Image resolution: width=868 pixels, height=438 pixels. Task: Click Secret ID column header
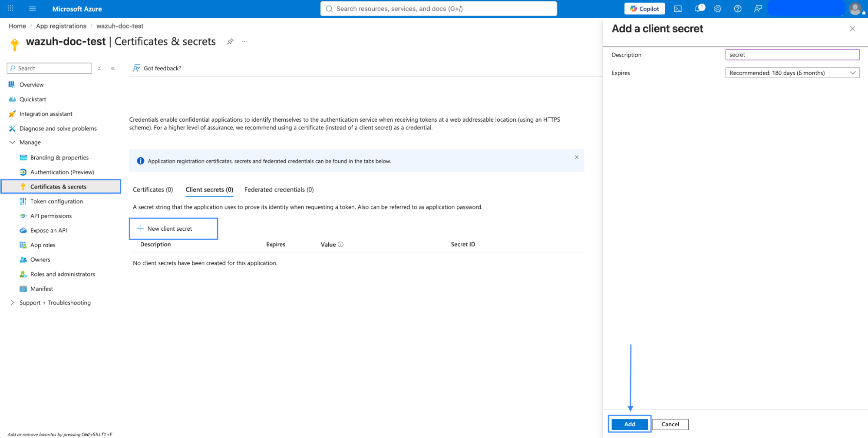[x=463, y=244]
